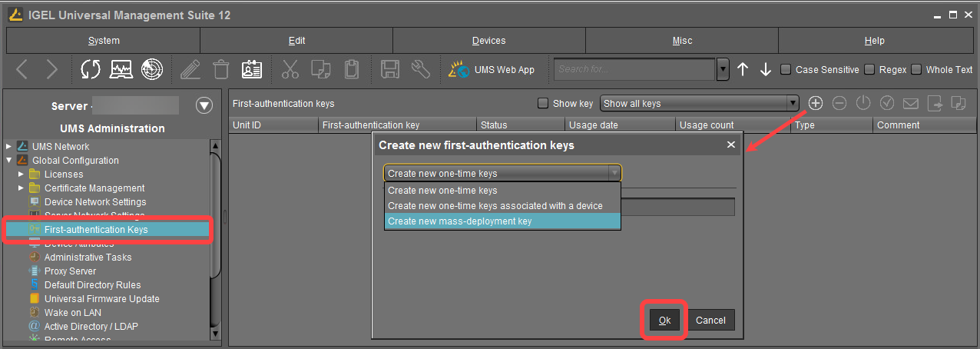Screen dimensions: 980x349
Task: Click the wrench tools icon
Action: click(x=420, y=69)
